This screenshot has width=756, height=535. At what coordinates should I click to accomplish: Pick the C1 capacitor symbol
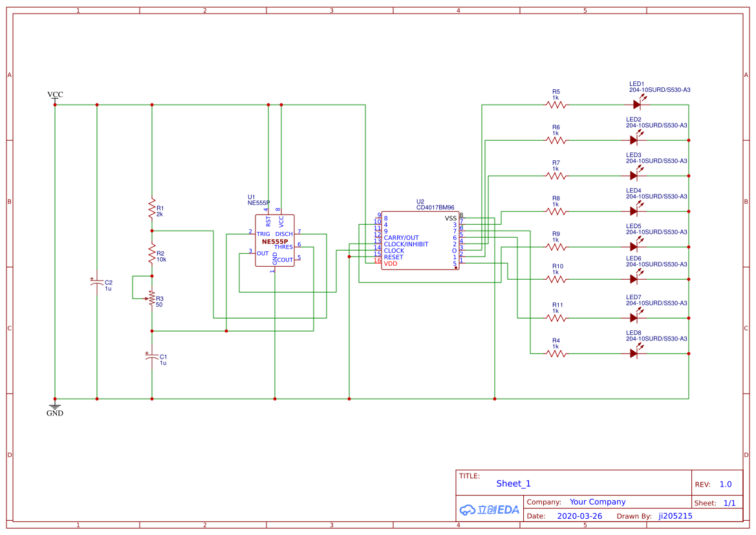click(x=151, y=357)
